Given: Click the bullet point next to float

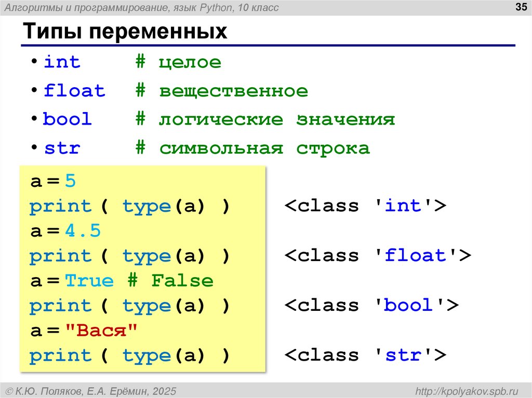Looking at the screenshot, I should point(35,90).
